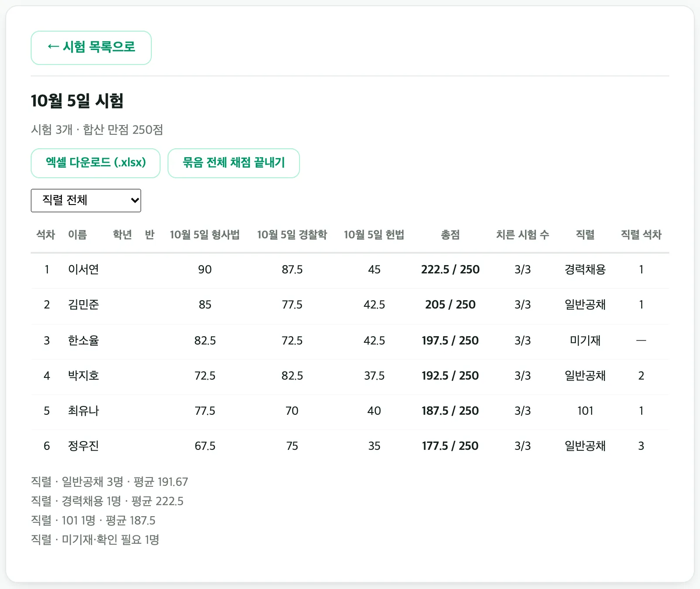
Task: Click summary 101 1명 평균 187.5
Action: click(x=93, y=521)
